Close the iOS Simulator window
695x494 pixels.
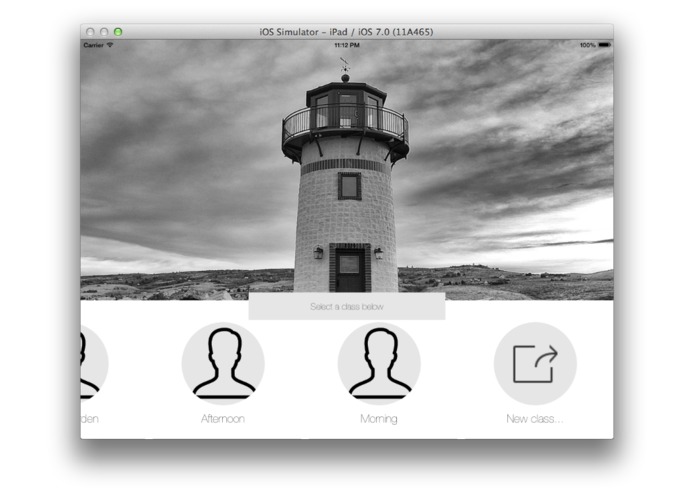pyautogui.click(x=90, y=32)
